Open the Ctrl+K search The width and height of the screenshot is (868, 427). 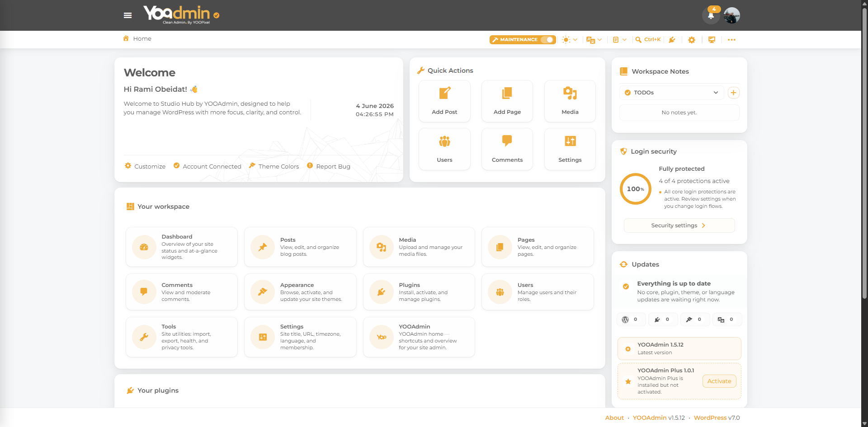point(648,40)
